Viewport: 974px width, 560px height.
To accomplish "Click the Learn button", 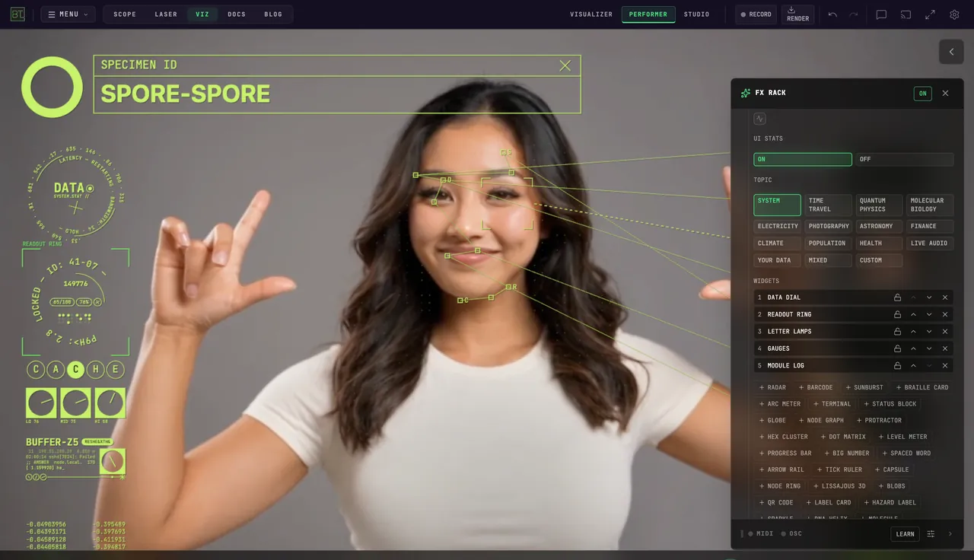I will coord(905,534).
